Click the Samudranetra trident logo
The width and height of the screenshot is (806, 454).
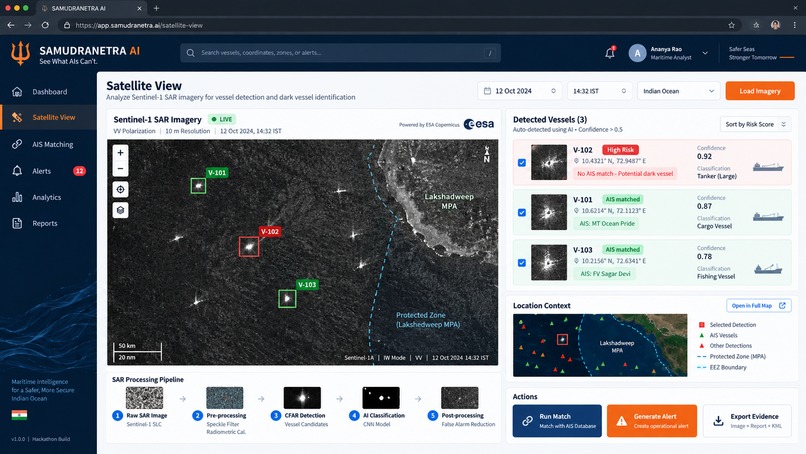point(21,53)
